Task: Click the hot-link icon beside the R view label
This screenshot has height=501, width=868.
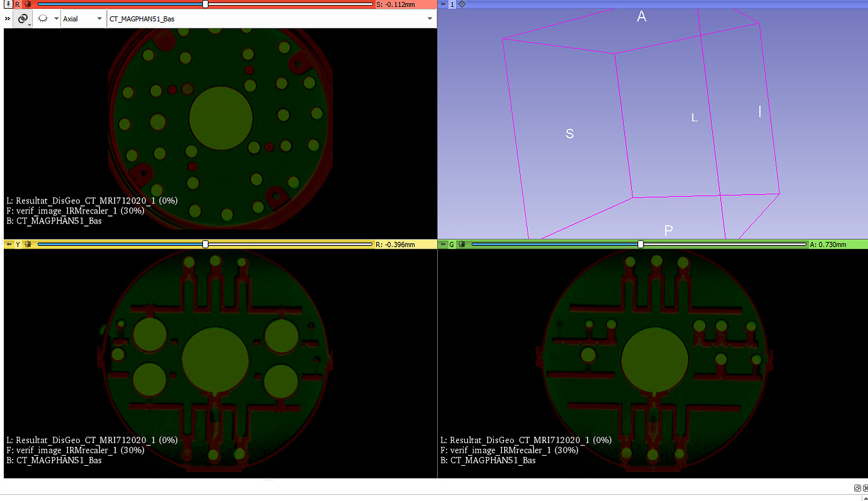Action: pos(27,4)
